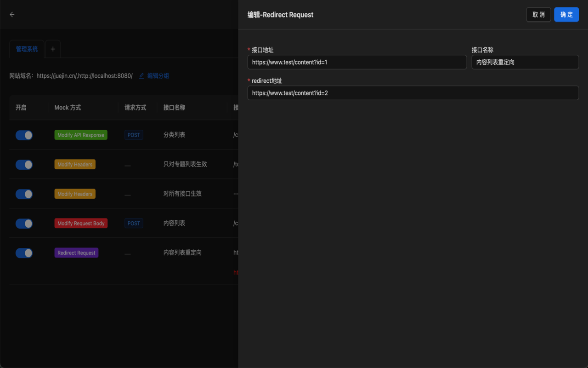Select the green Modify API Response badge
The width and height of the screenshot is (588, 368).
tap(81, 135)
